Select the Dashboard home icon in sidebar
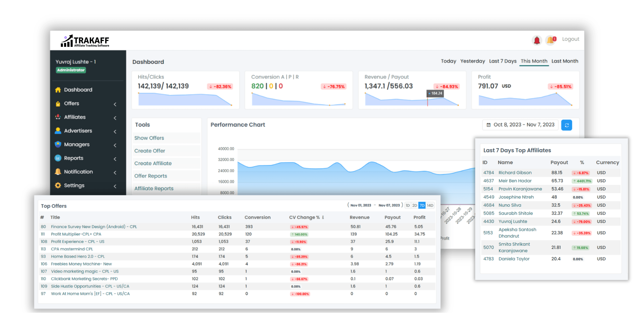644x322 pixels. click(x=58, y=89)
